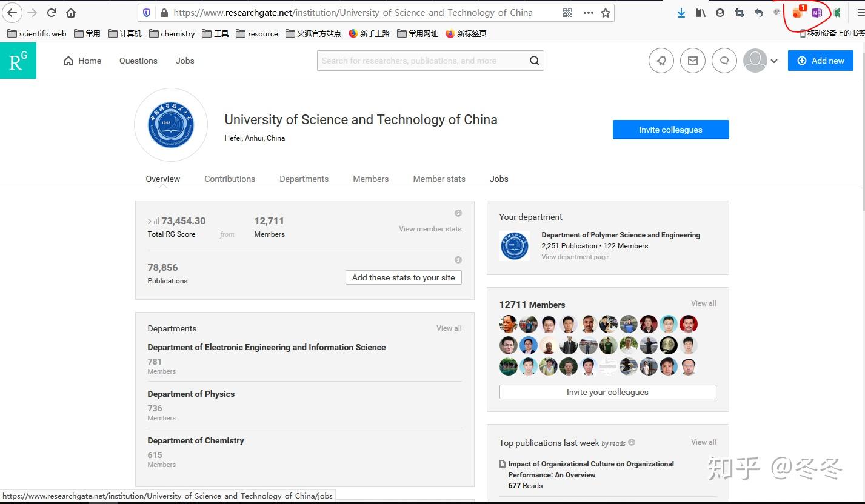Click the ResearchGate logo
The height and width of the screenshot is (504, 865).
click(x=18, y=61)
